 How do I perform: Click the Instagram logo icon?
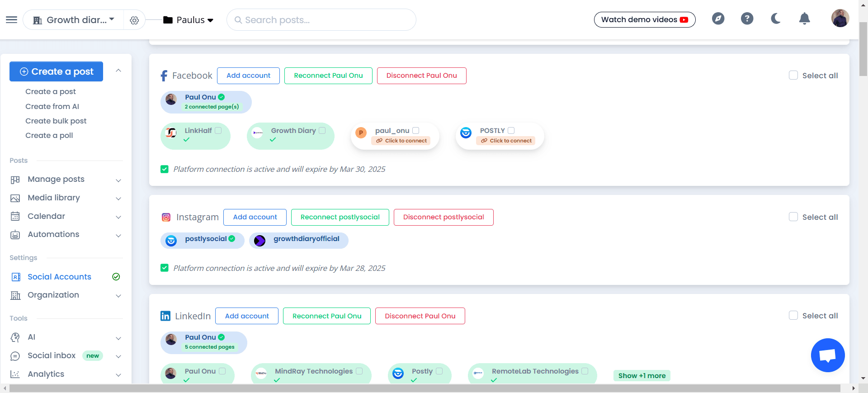click(x=166, y=217)
